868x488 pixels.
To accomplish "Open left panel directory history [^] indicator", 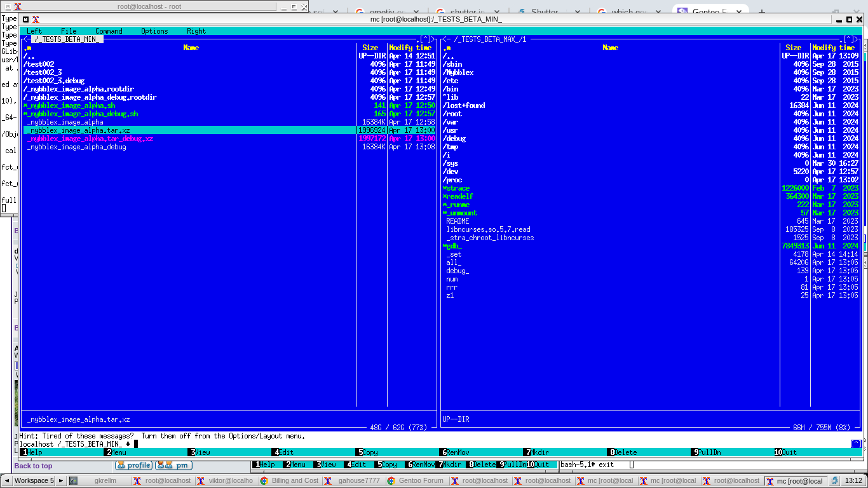I will click(427, 39).
